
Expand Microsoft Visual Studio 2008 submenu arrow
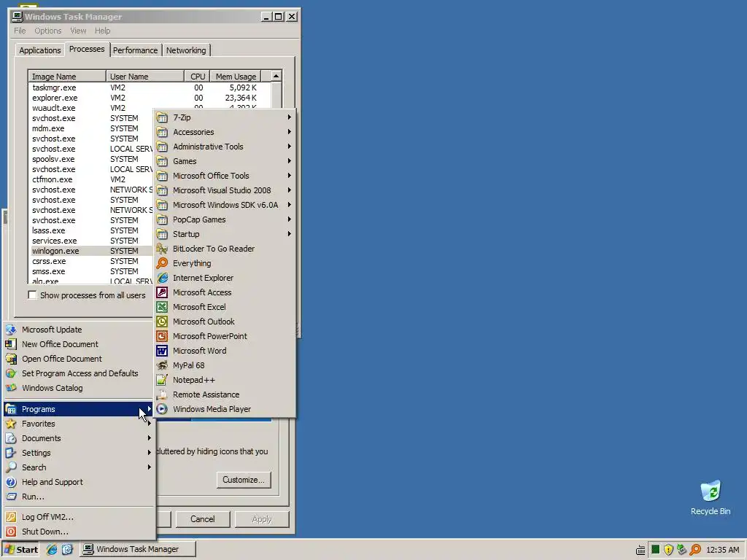[x=289, y=190]
